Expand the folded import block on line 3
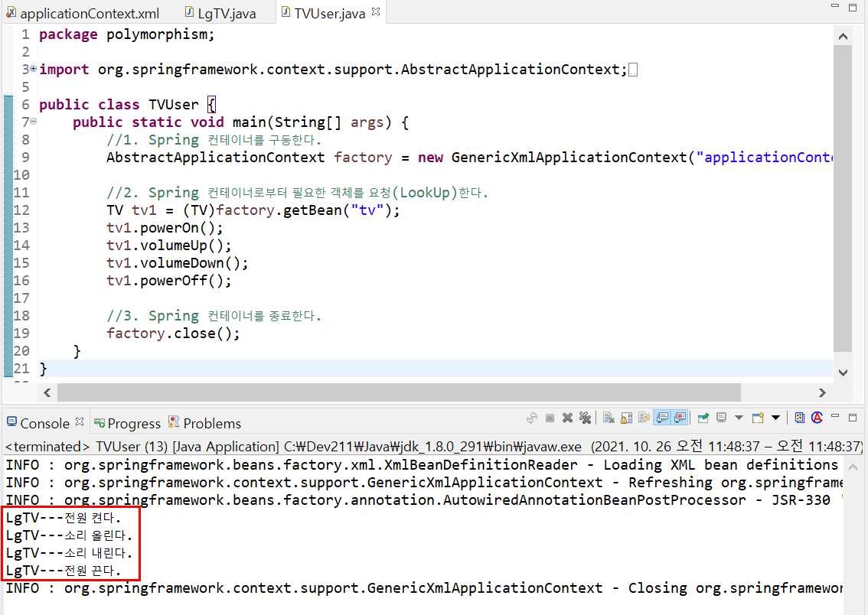868x615 pixels. click(33, 69)
